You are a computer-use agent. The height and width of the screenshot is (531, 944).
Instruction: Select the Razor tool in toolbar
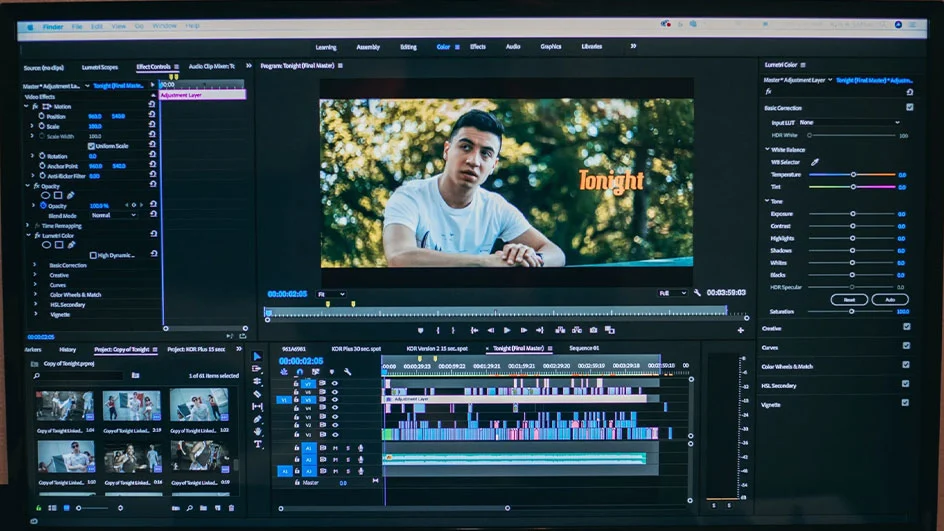click(x=257, y=394)
